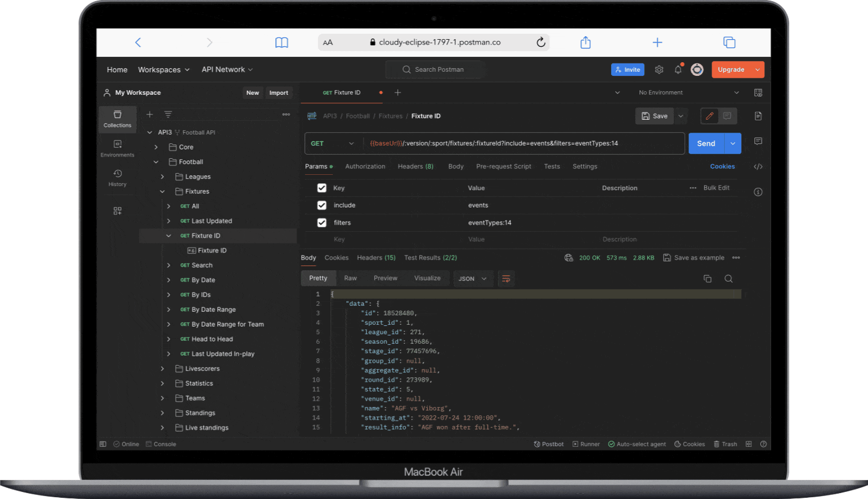This screenshot has width=868, height=499.
Task: Switch response view to Raw
Action: point(351,278)
